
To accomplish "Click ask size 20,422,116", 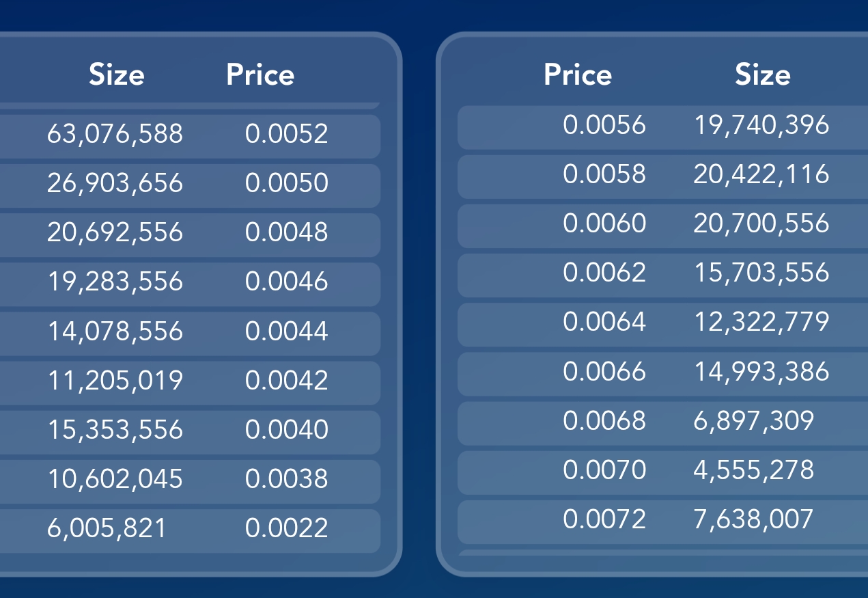I will coord(761,174).
